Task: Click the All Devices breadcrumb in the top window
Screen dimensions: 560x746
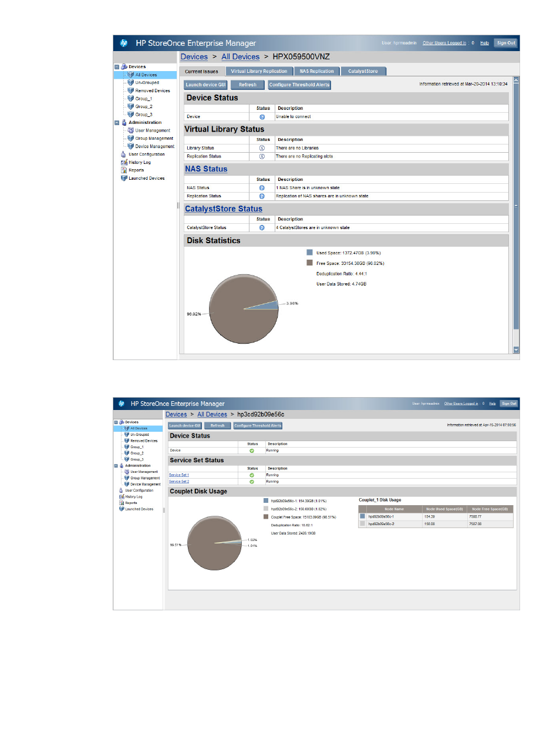Action: click(x=241, y=57)
